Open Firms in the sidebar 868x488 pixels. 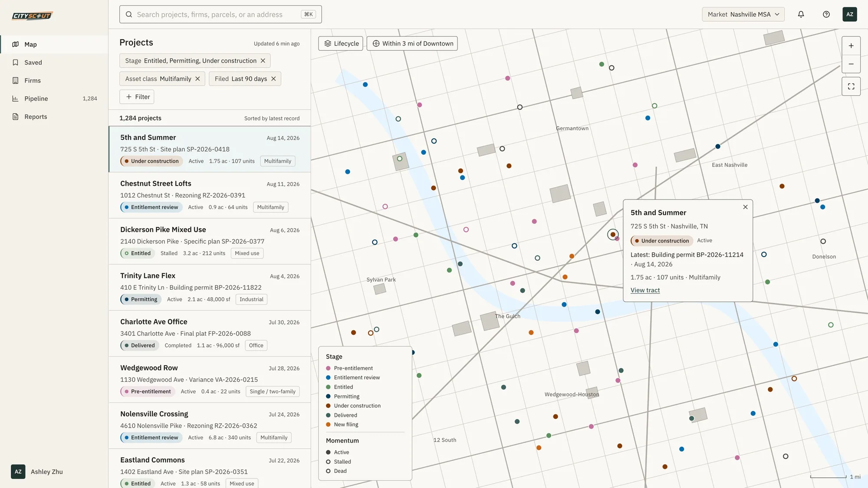click(x=54, y=81)
